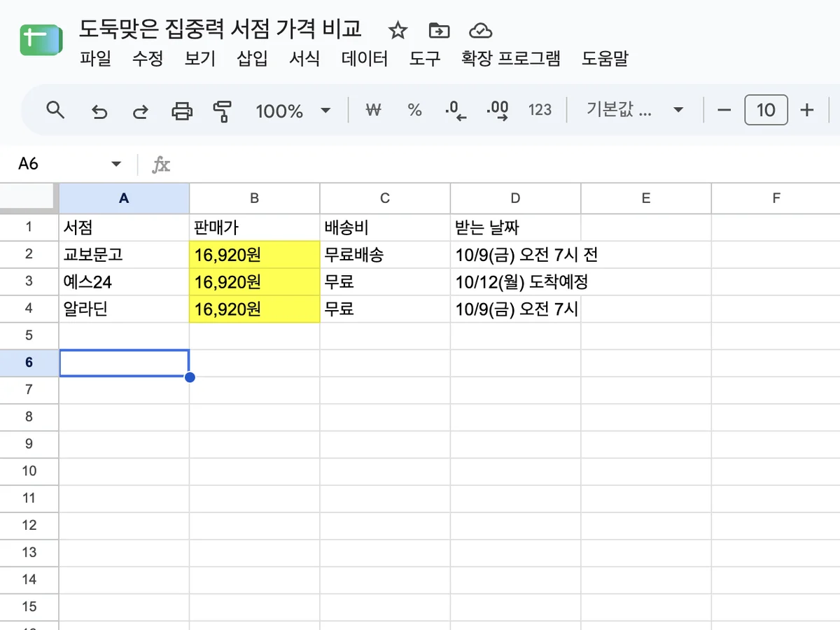Open the 기본값 font dropdown

(x=635, y=110)
